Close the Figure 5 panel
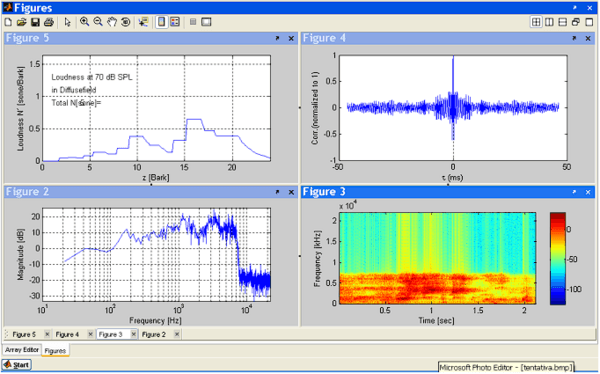The image size is (600, 374). 291,38
